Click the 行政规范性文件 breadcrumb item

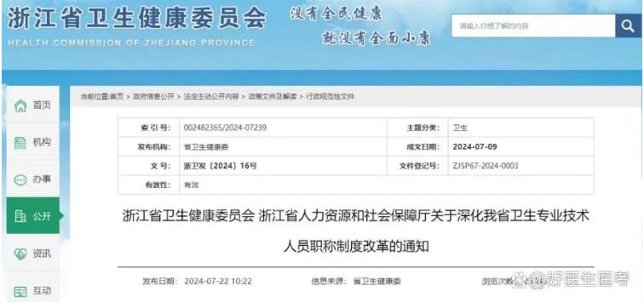coord(330,96)
